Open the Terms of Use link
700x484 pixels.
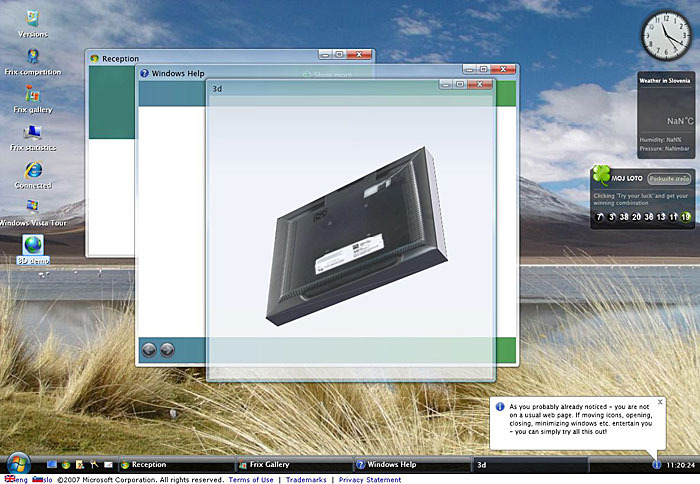point(251,480)
